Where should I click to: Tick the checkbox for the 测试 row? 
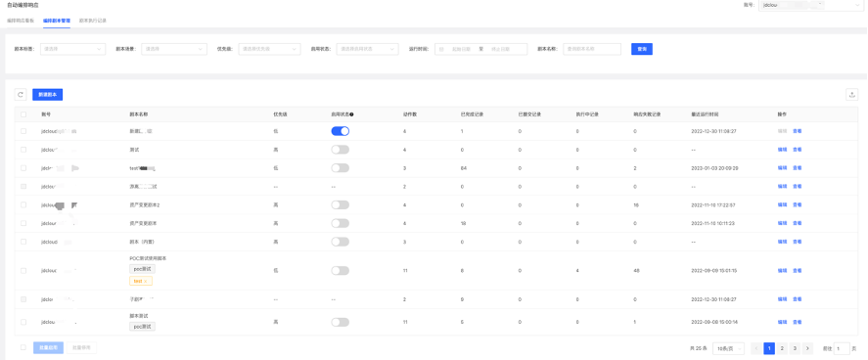[x=23, y=150]
